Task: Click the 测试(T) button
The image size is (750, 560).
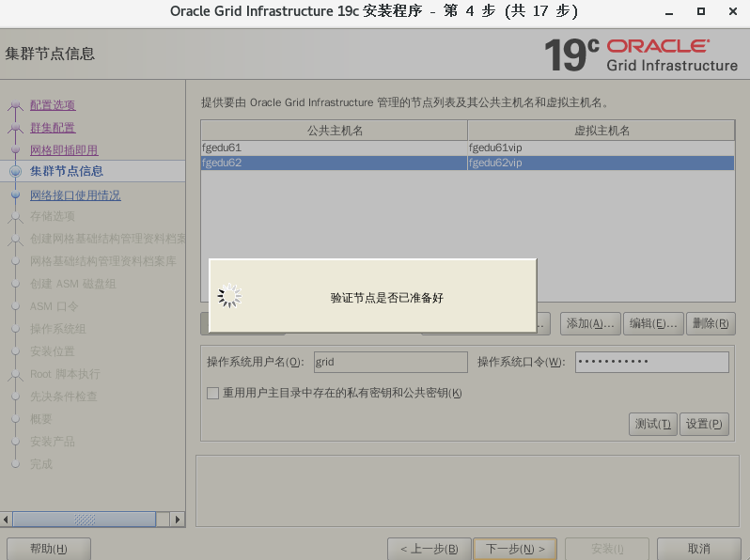Action: tap(653, 424)
